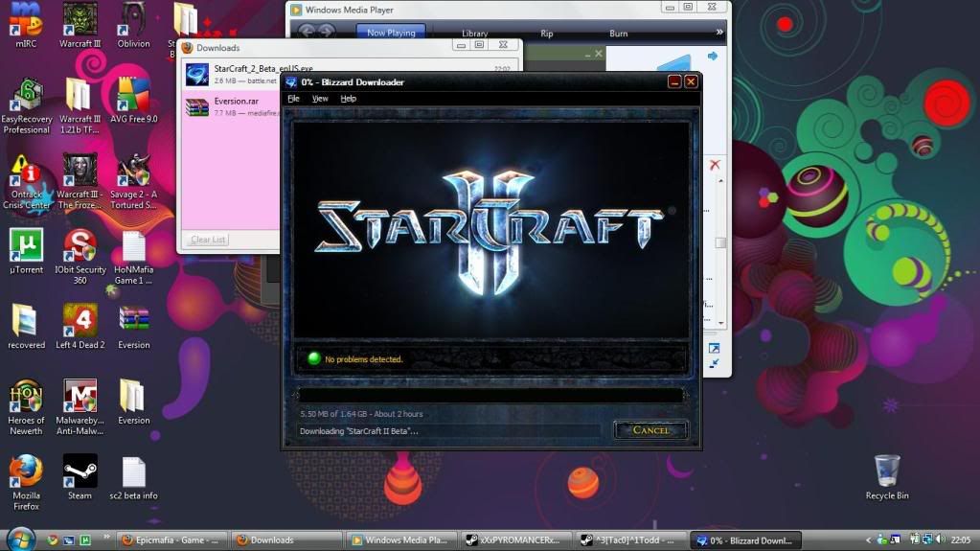Click the StarCraft_2_Beta_enUS.exe download icon
Image resolution: width=980 pixels, height=551 pixels.
(x=197, y=75)
